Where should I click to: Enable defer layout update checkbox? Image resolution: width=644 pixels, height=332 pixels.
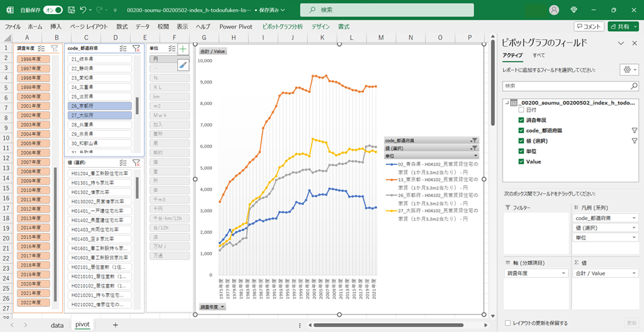click(x=507, y=323)
